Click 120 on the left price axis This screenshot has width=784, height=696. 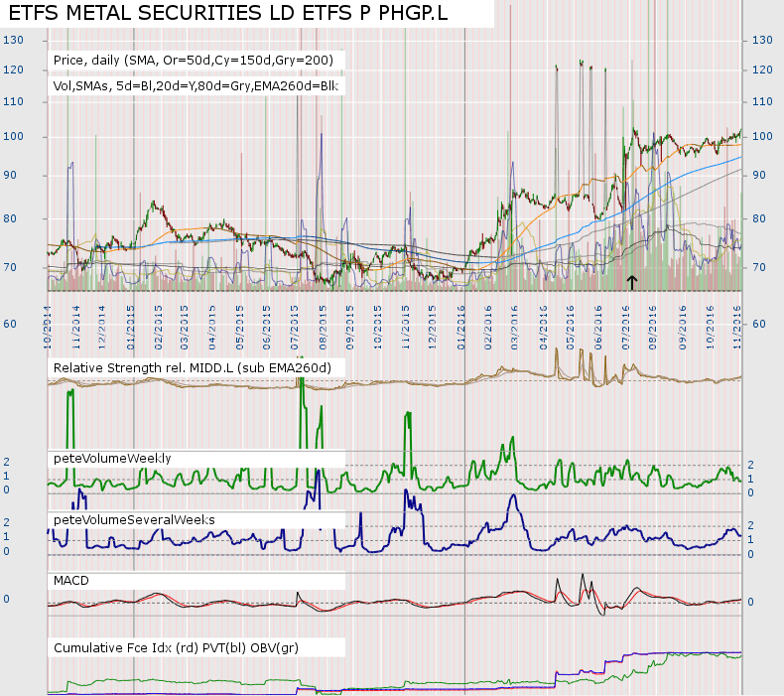13,70
